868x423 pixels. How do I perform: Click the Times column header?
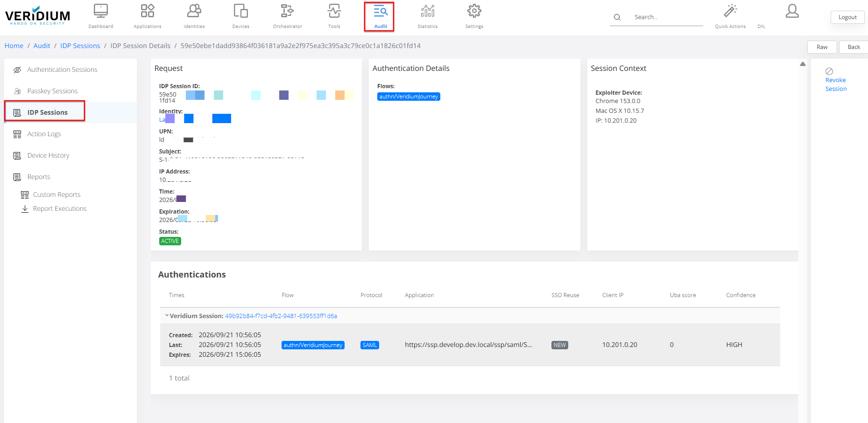(176, 295)
